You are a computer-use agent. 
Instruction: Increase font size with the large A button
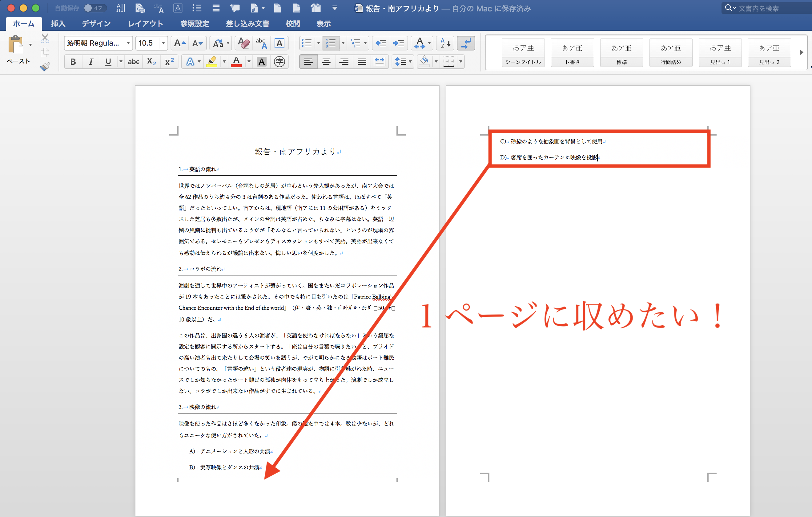[179, 43]
